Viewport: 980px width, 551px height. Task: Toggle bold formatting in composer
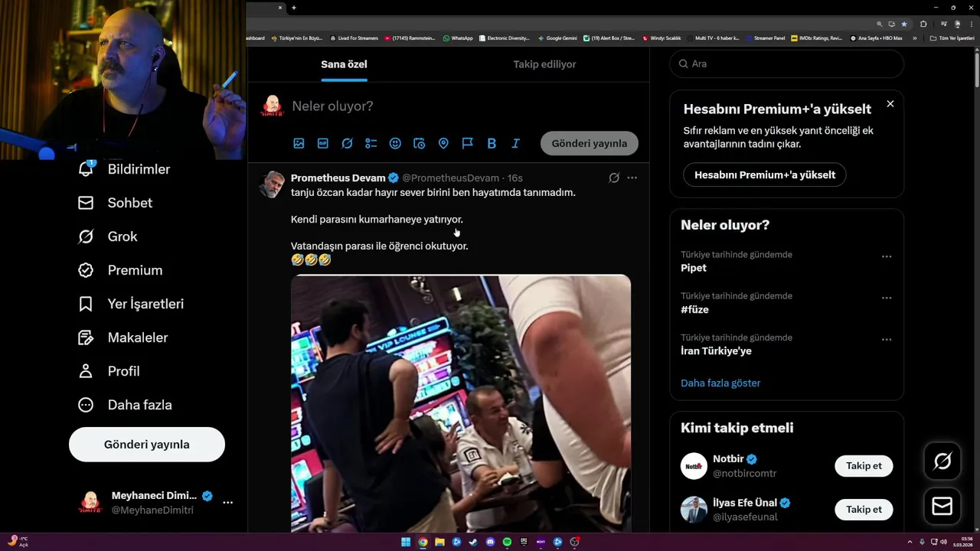[x=492, y=143]
